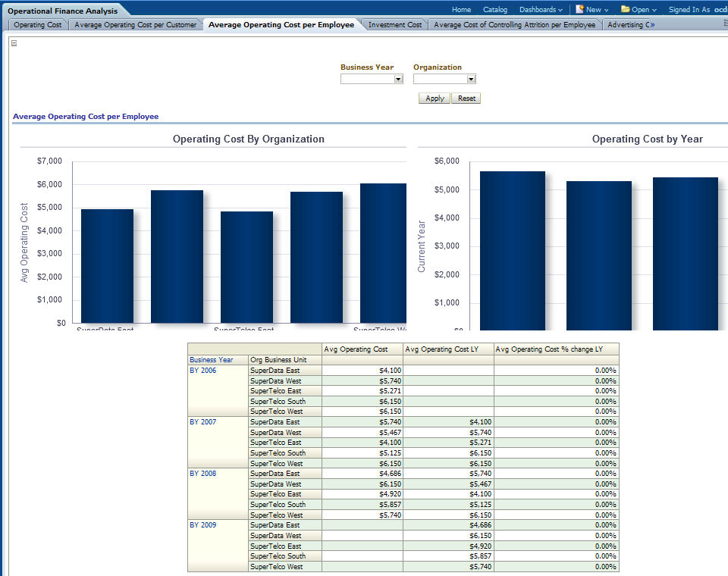The width and height of the screenshot is (728, 576).
Task: Click the blue Average Operating Cost per Employee section heading
Action: 86,117
